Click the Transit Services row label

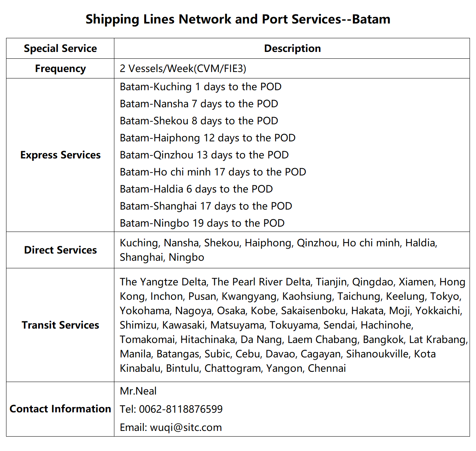coord(60,325)
